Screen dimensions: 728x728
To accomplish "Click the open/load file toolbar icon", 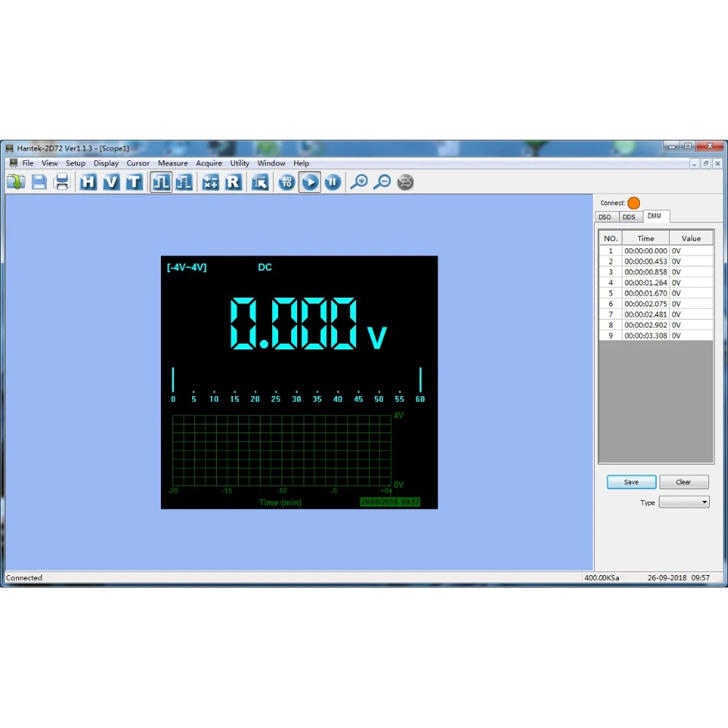I will coord(17,181).
